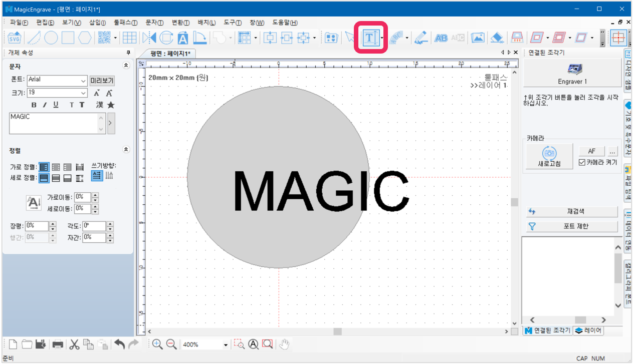Image resolution: width=633 pixels, height=364 pixels.
Task: Toggle Underline text formatting
Action: (x=56, y=105)
